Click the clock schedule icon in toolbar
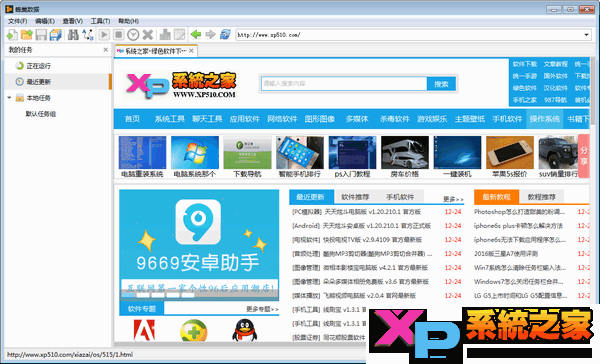Screen dimensions: 600x364 pyautogui.click(x=133, y=35)
